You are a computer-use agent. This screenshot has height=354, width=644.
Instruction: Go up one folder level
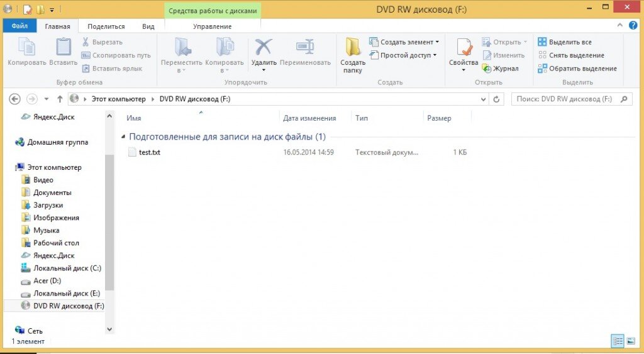click(x=60, y=99)
